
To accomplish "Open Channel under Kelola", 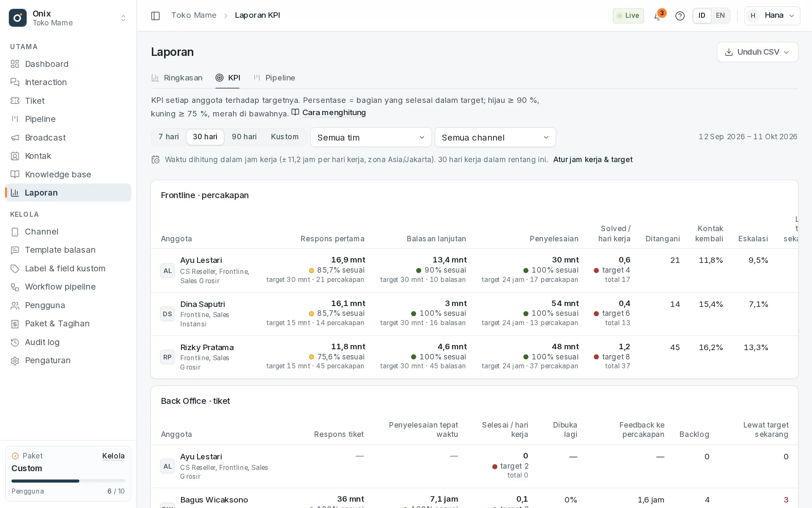I will [68, 232].
